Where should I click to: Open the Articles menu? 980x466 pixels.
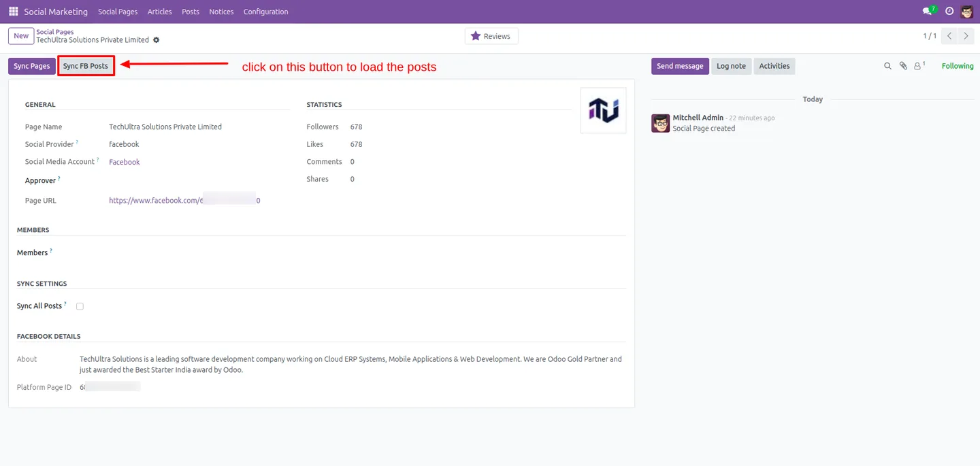(x=159, y=12)
